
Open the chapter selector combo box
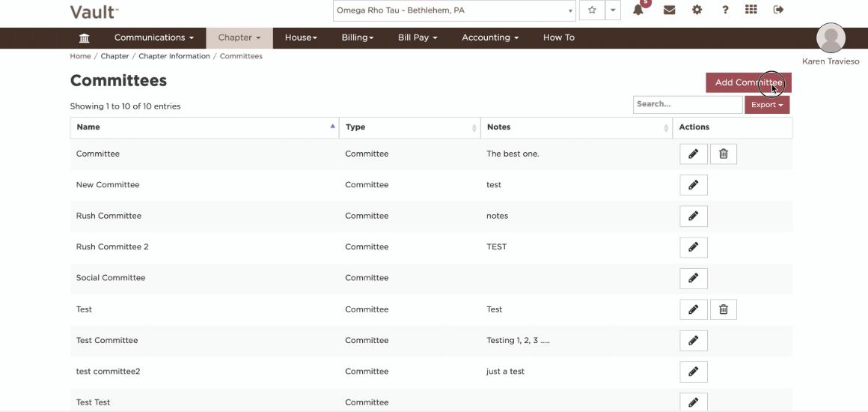[x=454, y=10]
